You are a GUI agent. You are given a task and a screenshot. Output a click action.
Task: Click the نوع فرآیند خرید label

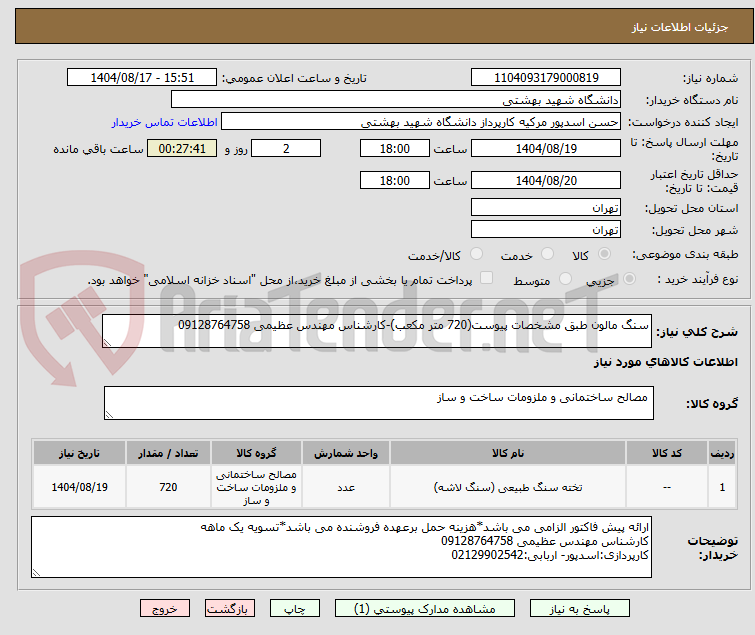pyautogui.click(x=698, y=280)
